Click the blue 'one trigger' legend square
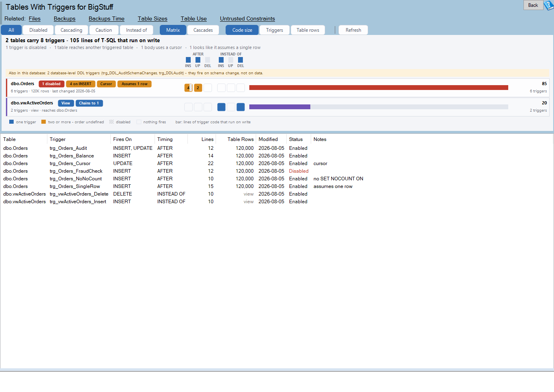Screen dimensions: 554x392 click(x=11, y=122)
